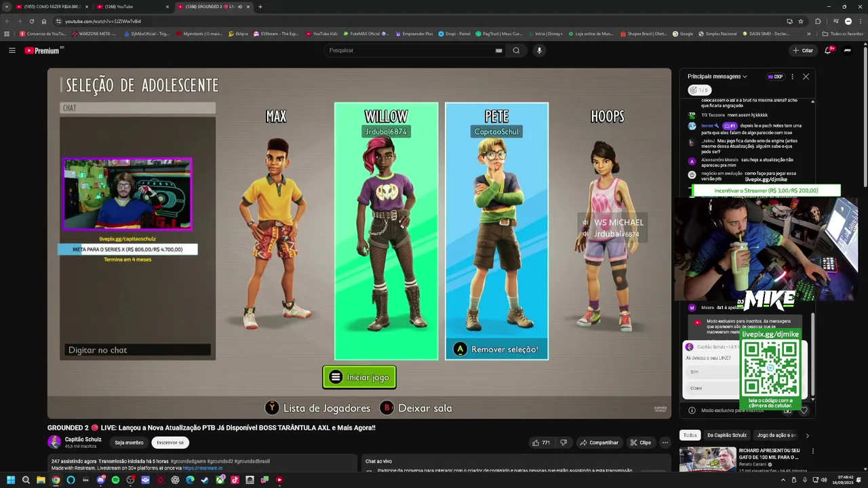
Task: Open browser home page button
Action: 44,21
